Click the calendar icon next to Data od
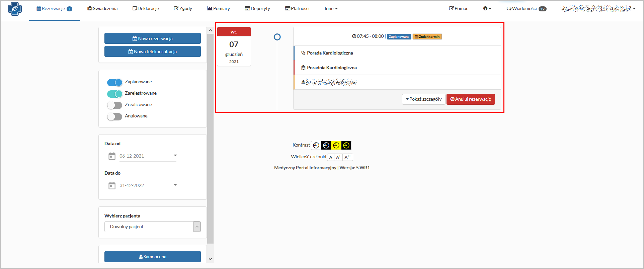The width and height of the screenshot is (644, 269). 112,156
